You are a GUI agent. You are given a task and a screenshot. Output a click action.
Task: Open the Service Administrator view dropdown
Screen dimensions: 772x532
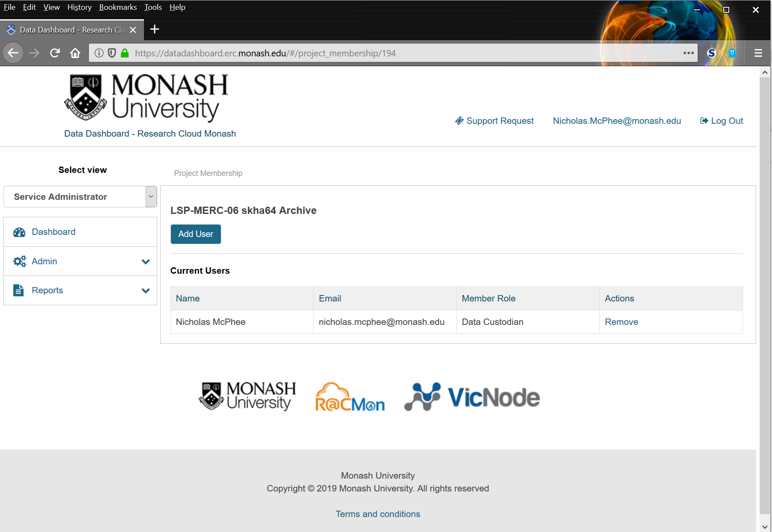click(x=80, y=197)
